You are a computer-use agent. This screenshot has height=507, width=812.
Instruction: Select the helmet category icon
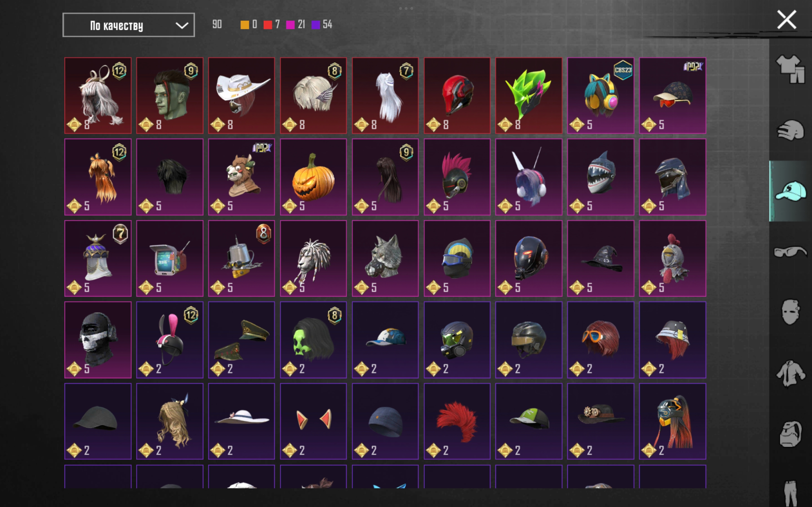coord(791,130)
